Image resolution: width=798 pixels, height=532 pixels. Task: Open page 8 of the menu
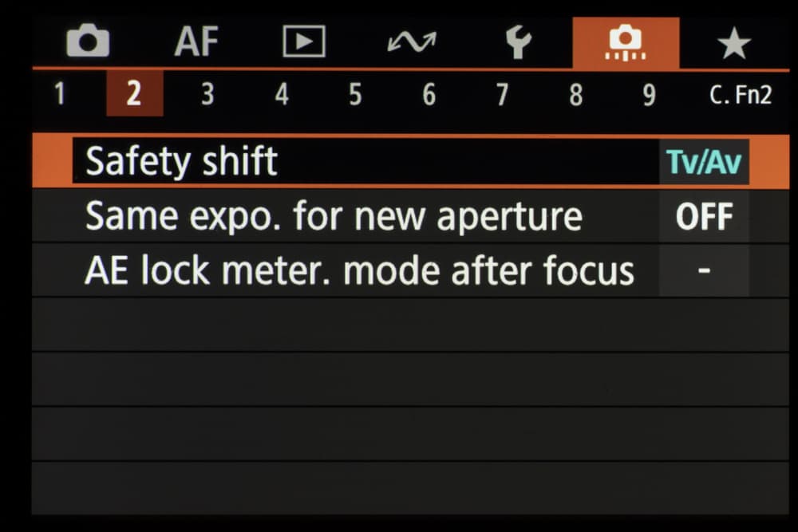(x=575, y=95)
